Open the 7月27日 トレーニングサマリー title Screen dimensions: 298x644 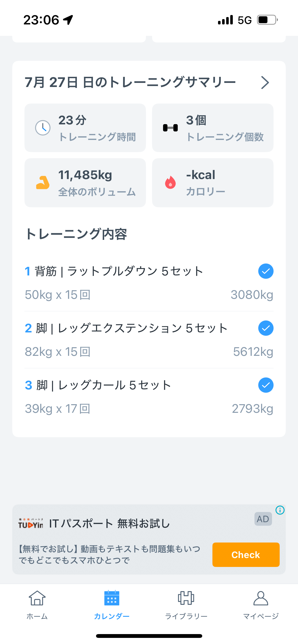pos(130,83)
